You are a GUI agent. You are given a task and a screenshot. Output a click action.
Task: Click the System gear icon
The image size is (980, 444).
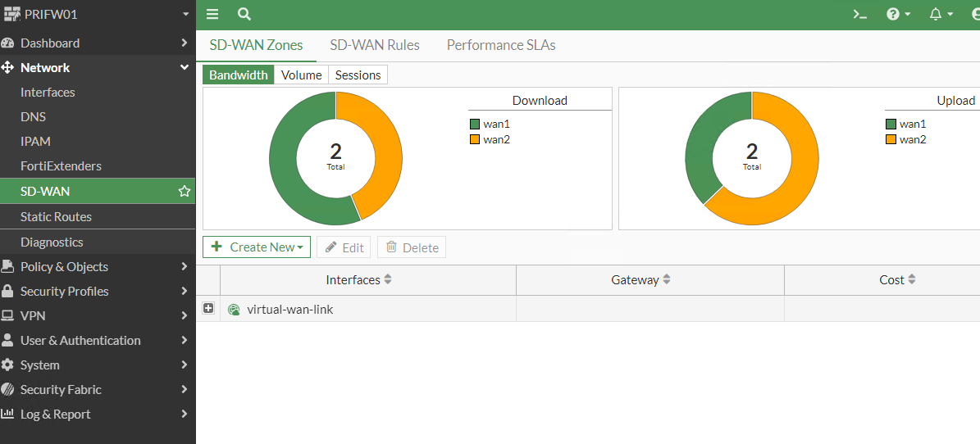point(7,365)
